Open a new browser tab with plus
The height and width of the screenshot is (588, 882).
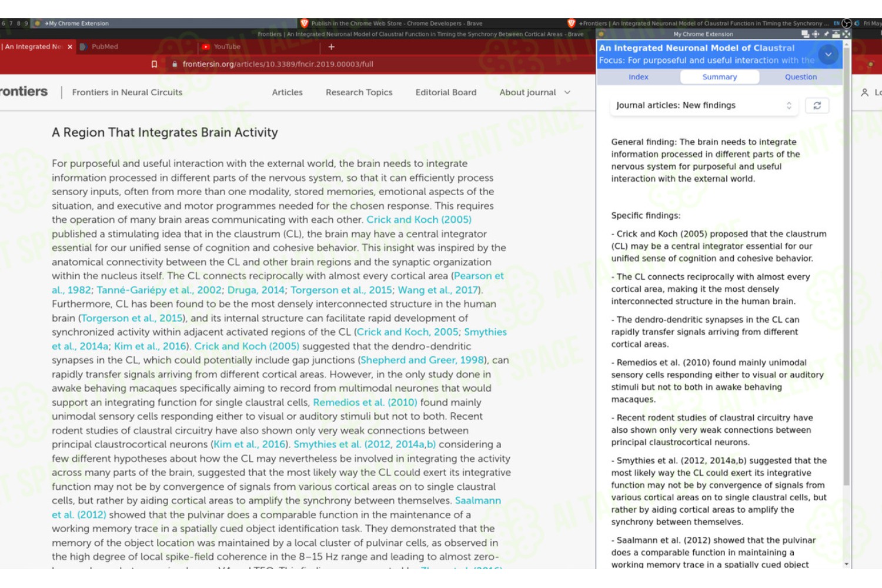click(x=331, y=47)
